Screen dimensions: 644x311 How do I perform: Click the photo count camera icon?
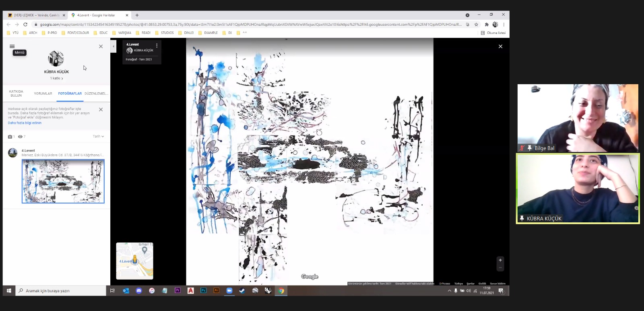click(10, 137)
